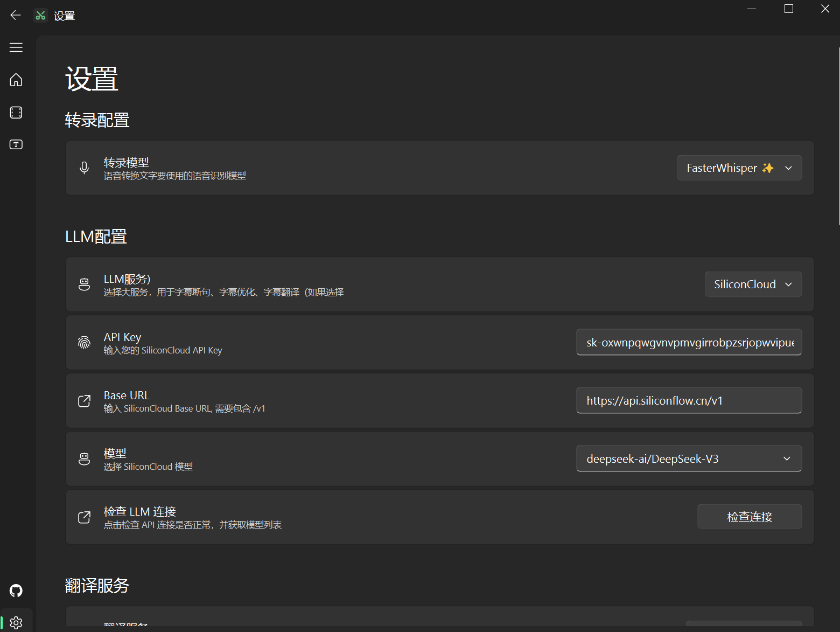Click the vertical scrollbar on the right
This screenshot has height=632, width=840.
838,135
